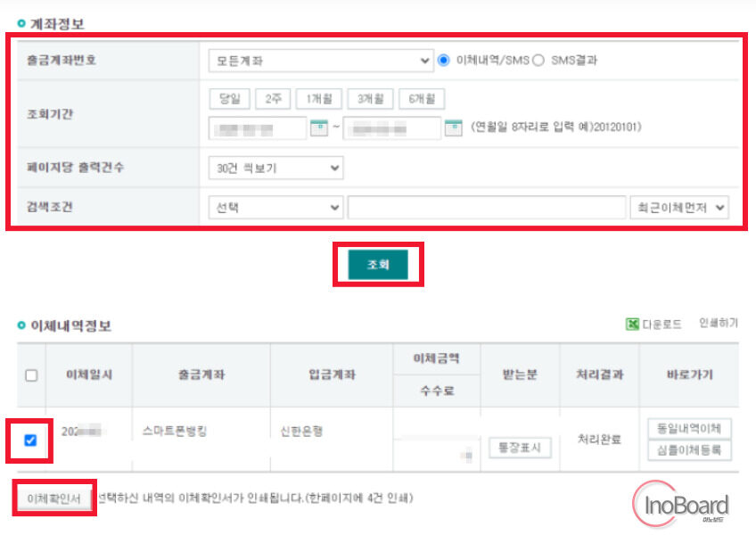The image size is (756, 535).
Task: Toggle the select-all checkbox in table header
Action: coord(31,375)
